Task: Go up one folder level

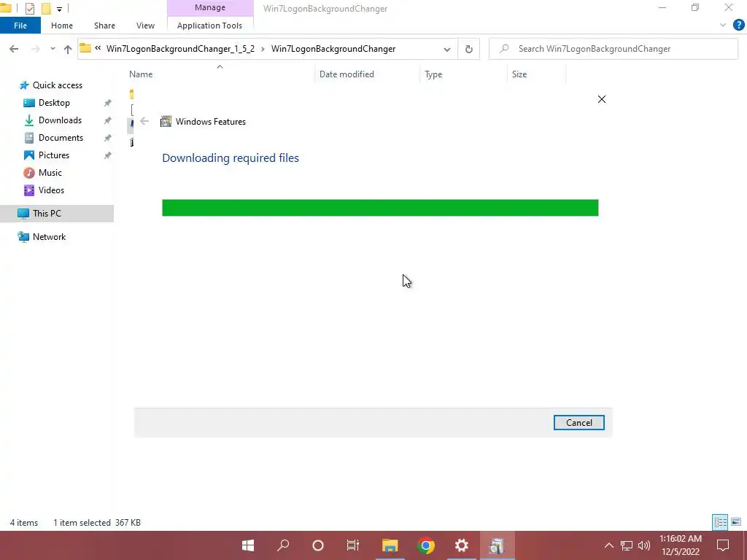Action: coord(68,49)
